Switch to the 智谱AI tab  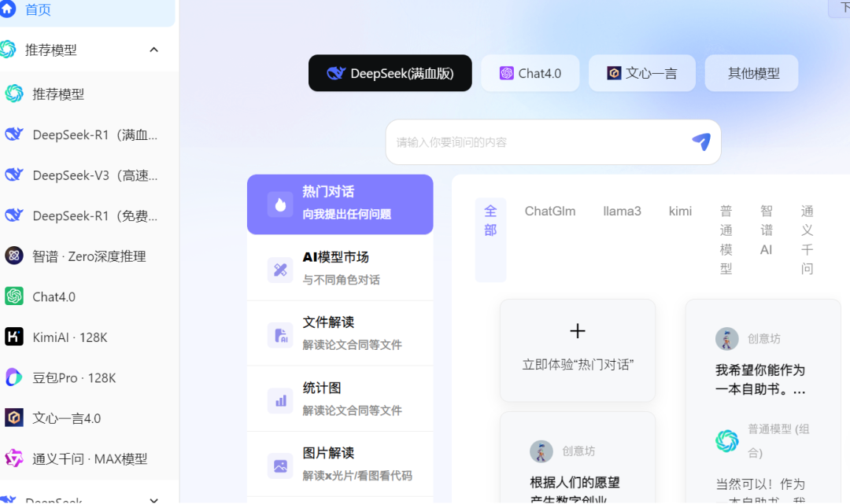coord(767,230)
